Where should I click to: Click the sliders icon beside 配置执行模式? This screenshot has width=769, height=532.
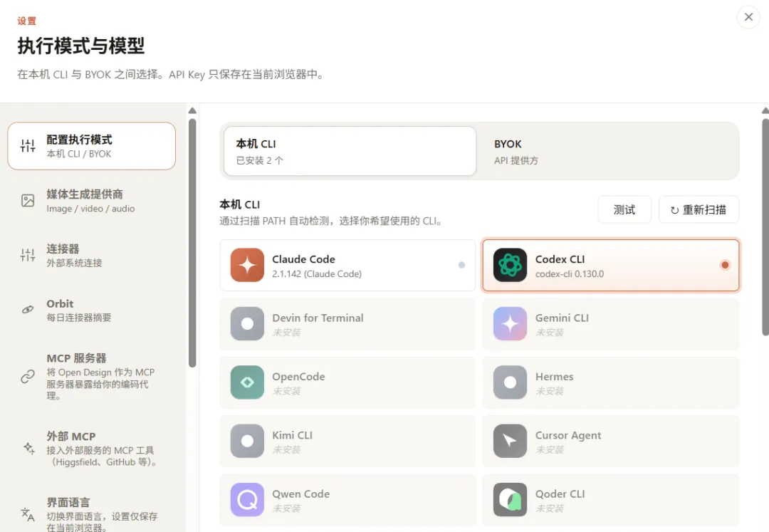(28, 145)
